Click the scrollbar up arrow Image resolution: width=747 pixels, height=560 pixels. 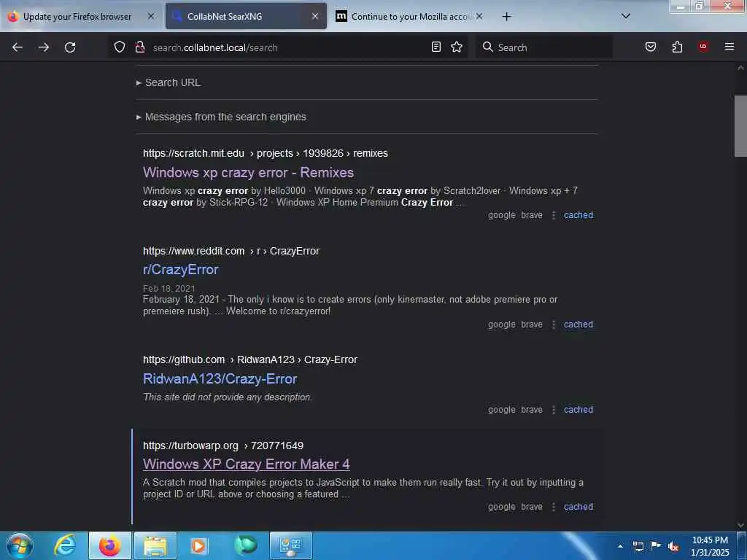[x=740, y=68]
